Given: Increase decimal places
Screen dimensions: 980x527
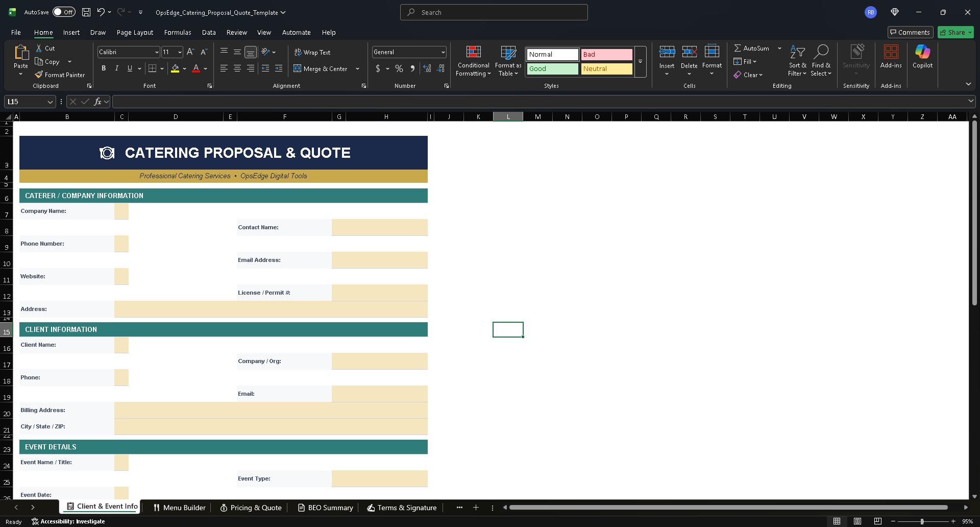Looking at the screenshot, I should [x=427, y=68].
